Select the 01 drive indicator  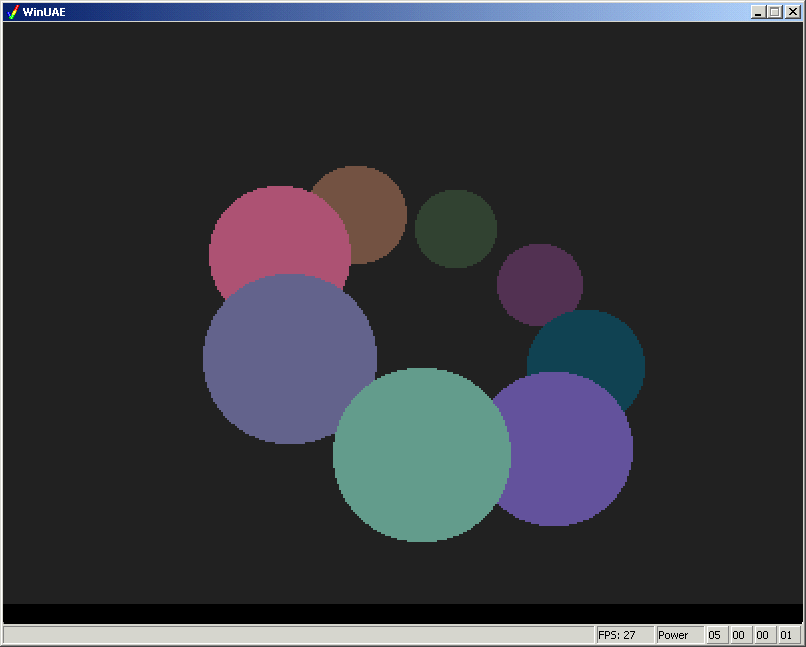click(787, 635)
